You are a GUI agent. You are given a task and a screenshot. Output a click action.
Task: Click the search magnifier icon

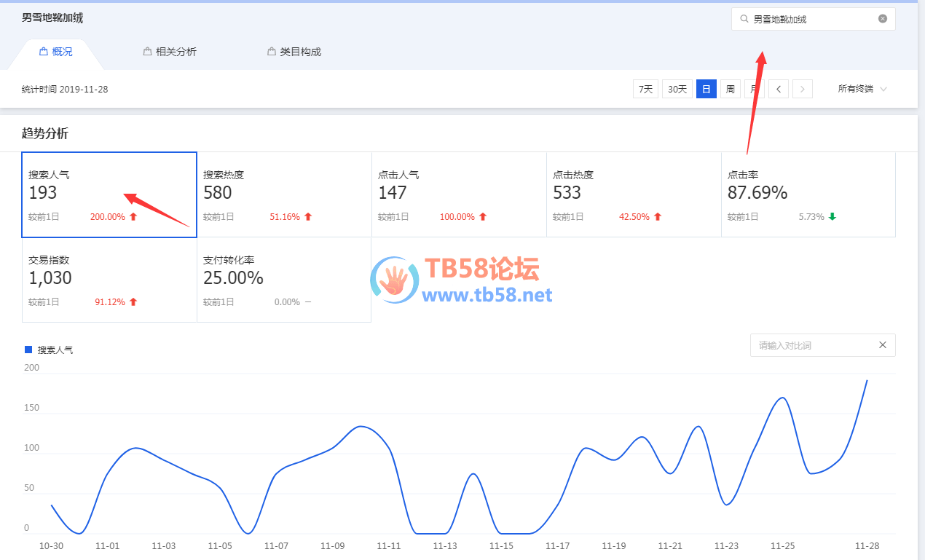(744, 19)
